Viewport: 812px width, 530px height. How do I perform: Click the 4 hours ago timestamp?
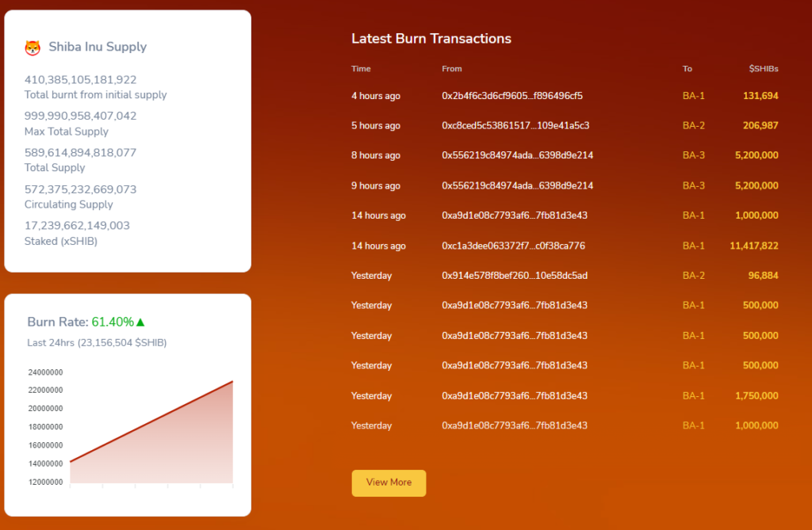pos(376,96)
